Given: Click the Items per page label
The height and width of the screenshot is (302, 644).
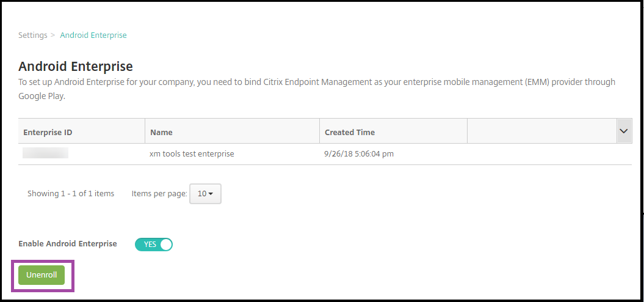Looking at the screenshot, I should pyautogui.click(x=159, y=194).
